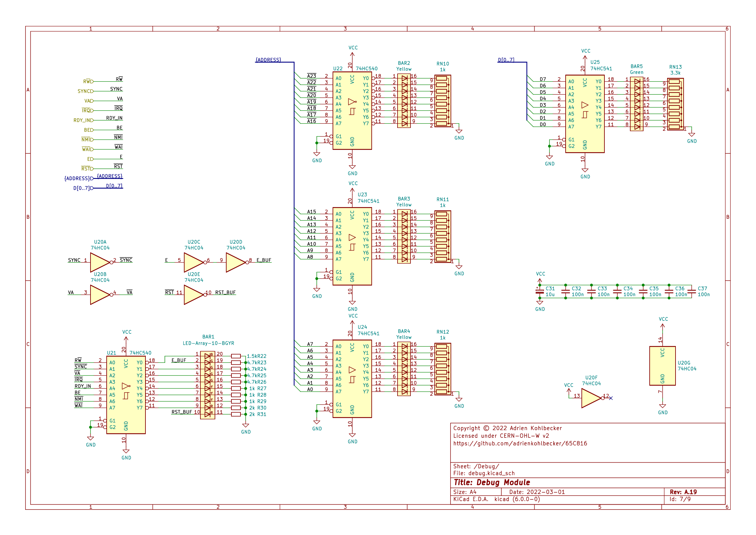This screenshot has height=535, width=756.
Task: Click the D0 net label at U25
Action: [x=542, y=124]
